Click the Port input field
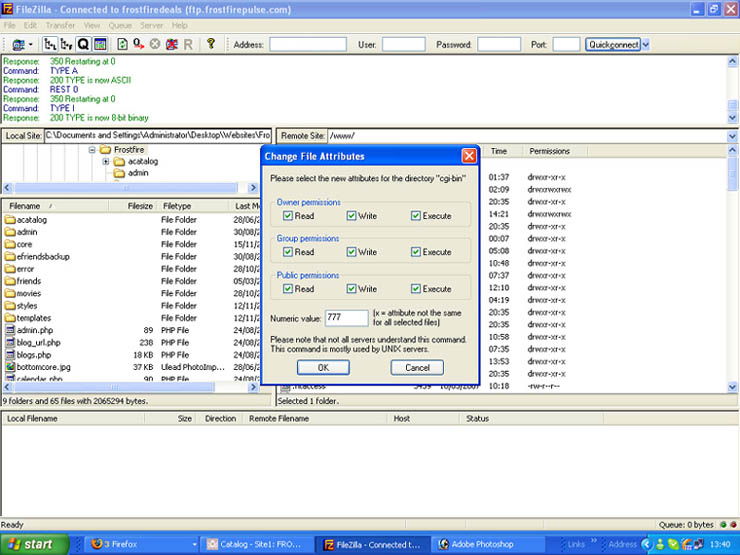The image size is (740, 555). click(566, 45)
